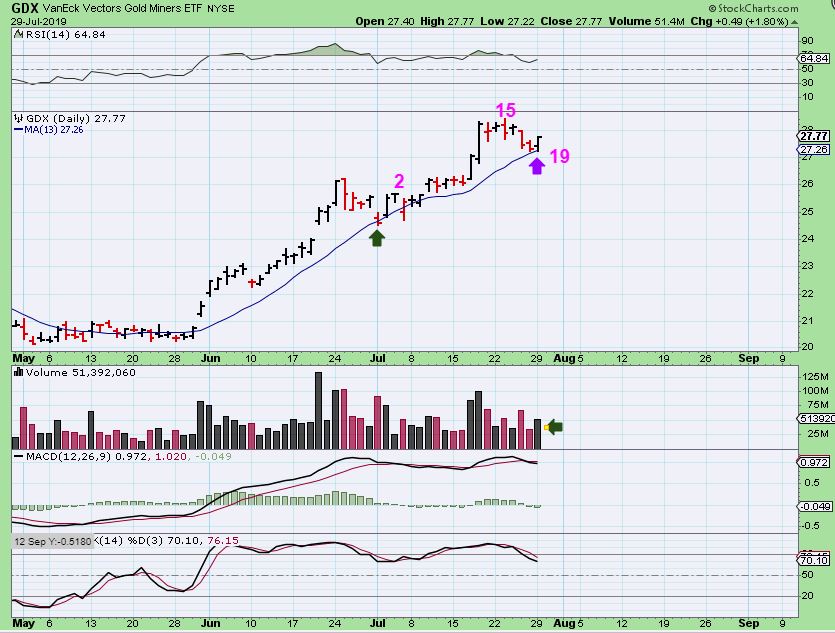Click the Volume 51,392,060 legend
Screen dimensions: 835x633
[80, 373]
